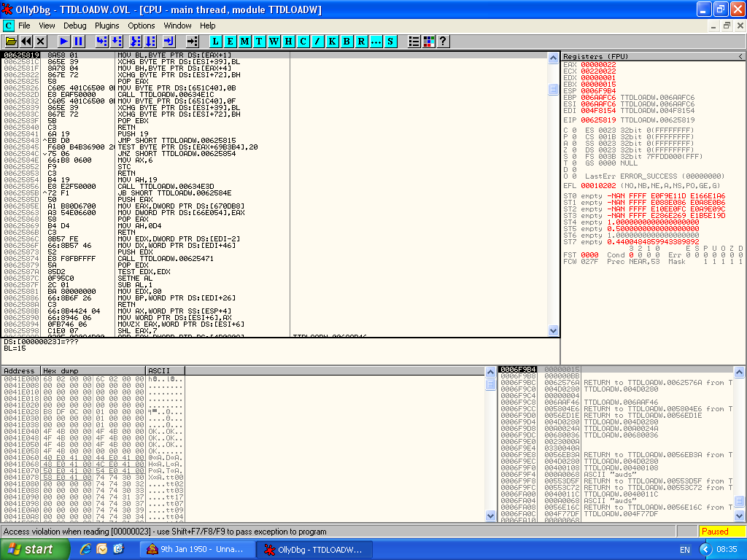Show Windows list with W button
Screen dimensions: 747x560
pyautogui.click(x=274, y=42)
